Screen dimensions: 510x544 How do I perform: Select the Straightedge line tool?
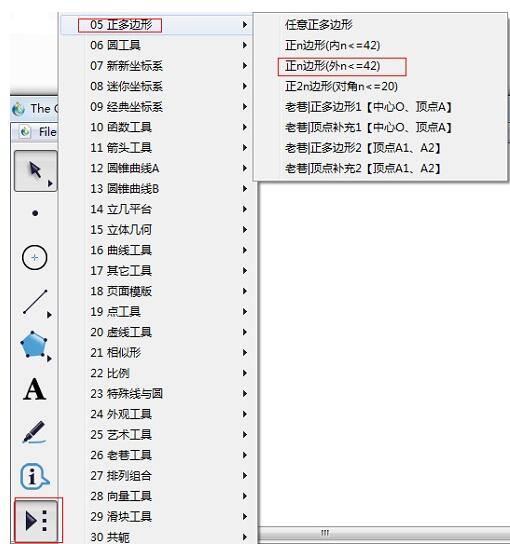point(36,302)
